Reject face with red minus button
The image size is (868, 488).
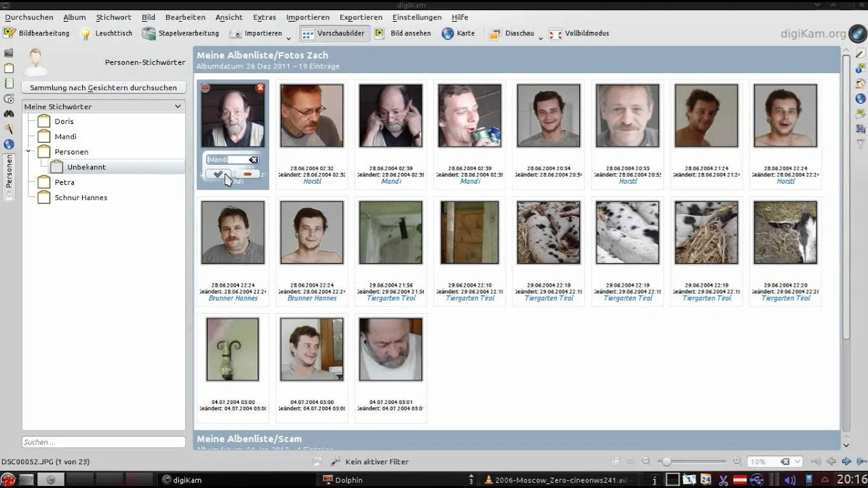tap(247, 174)
